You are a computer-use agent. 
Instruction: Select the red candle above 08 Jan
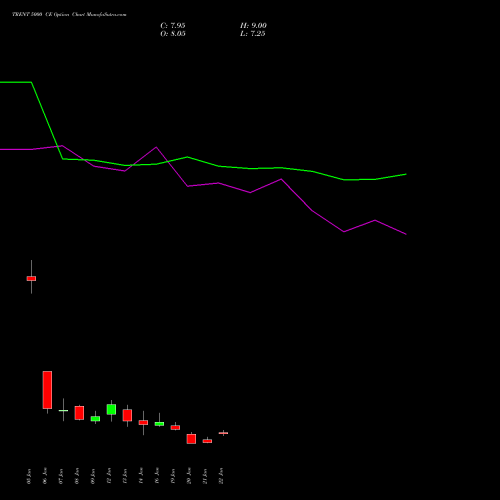[79, 413]
